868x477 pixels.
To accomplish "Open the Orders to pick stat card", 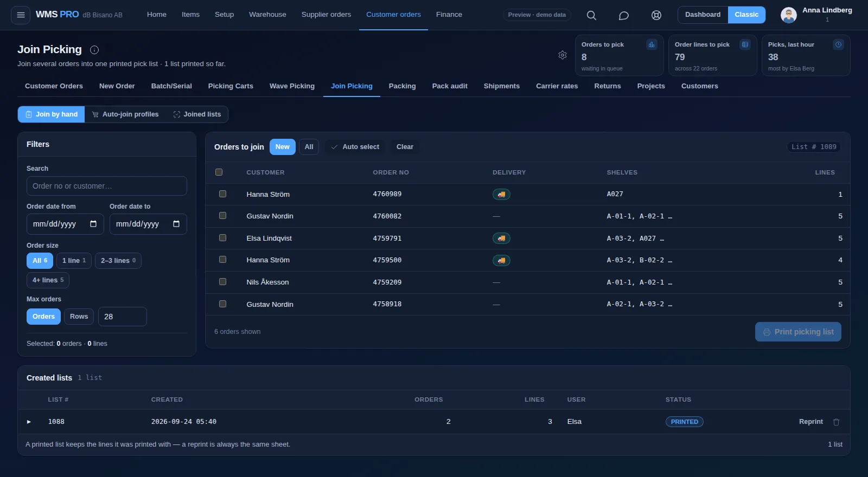I will (619, 55).
